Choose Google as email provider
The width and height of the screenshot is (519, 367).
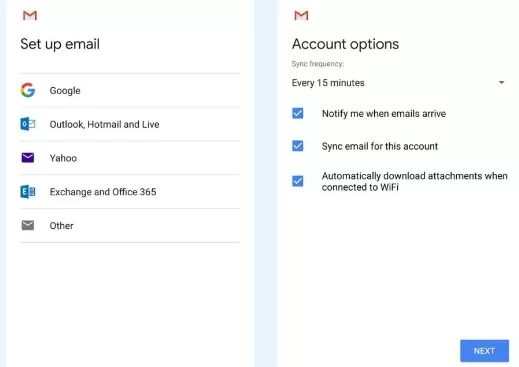pos(130,90)
